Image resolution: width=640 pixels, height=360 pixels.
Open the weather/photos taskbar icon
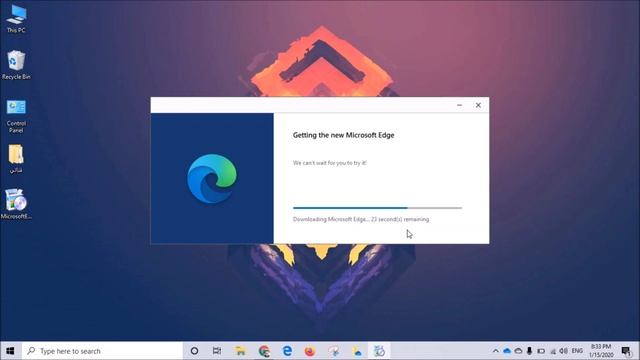pyautogui.click(x=357, y=351)
